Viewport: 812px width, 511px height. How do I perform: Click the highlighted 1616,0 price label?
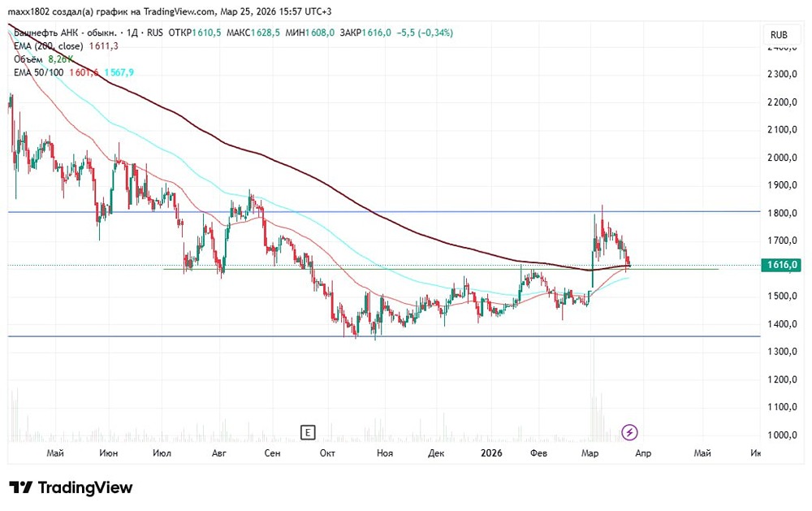[x=780, y=264]
